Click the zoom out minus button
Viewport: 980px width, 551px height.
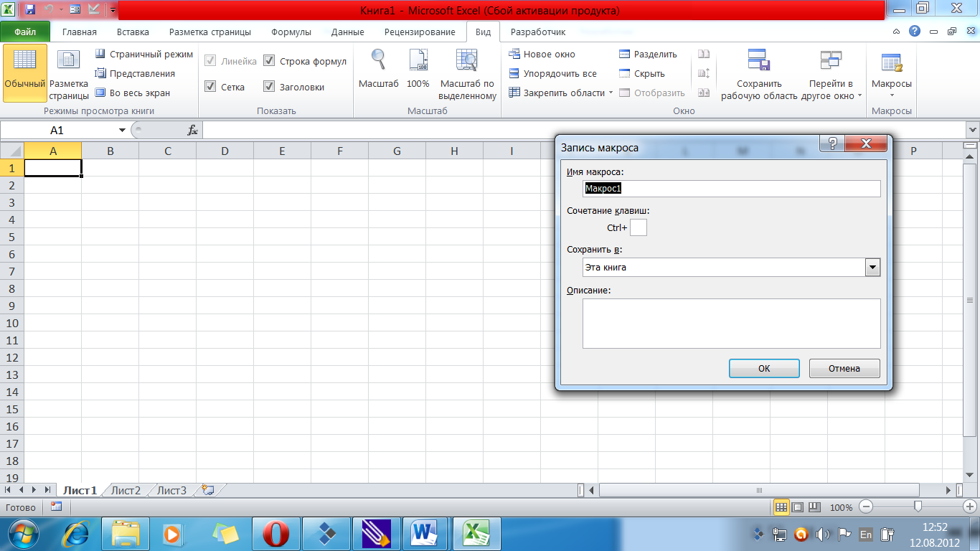click(866, 507)
